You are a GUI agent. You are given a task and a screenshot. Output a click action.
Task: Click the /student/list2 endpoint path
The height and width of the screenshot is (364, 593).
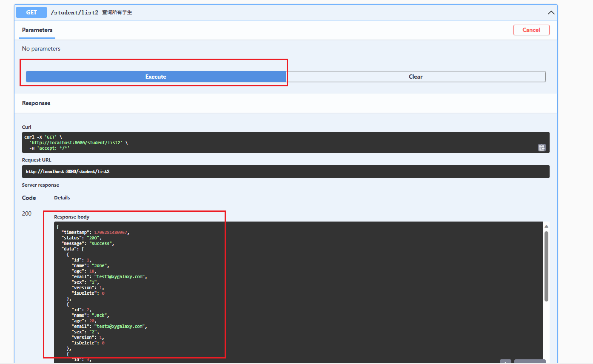click(x=74, y=12)
